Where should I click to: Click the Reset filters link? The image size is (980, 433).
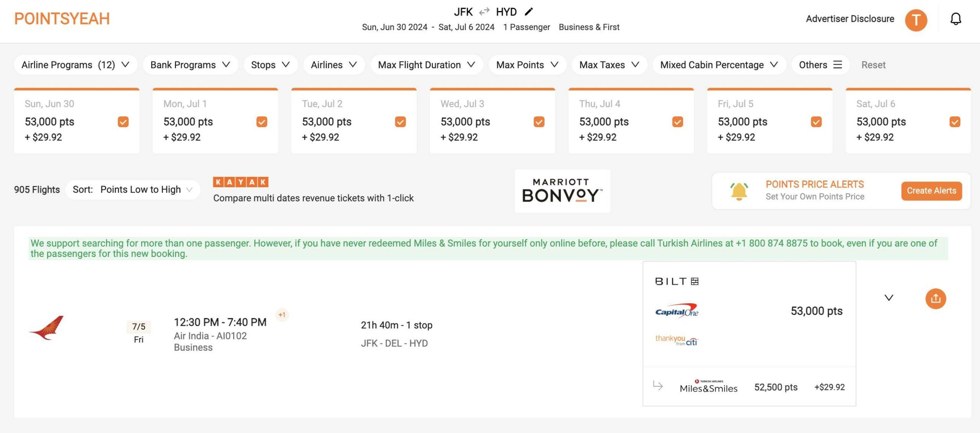tap(873, 65)
